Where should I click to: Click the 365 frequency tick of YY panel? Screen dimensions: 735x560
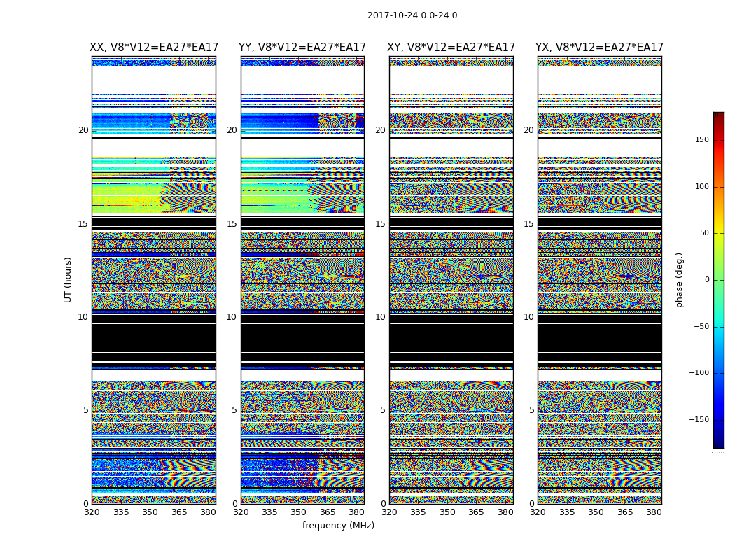point(328,512)
